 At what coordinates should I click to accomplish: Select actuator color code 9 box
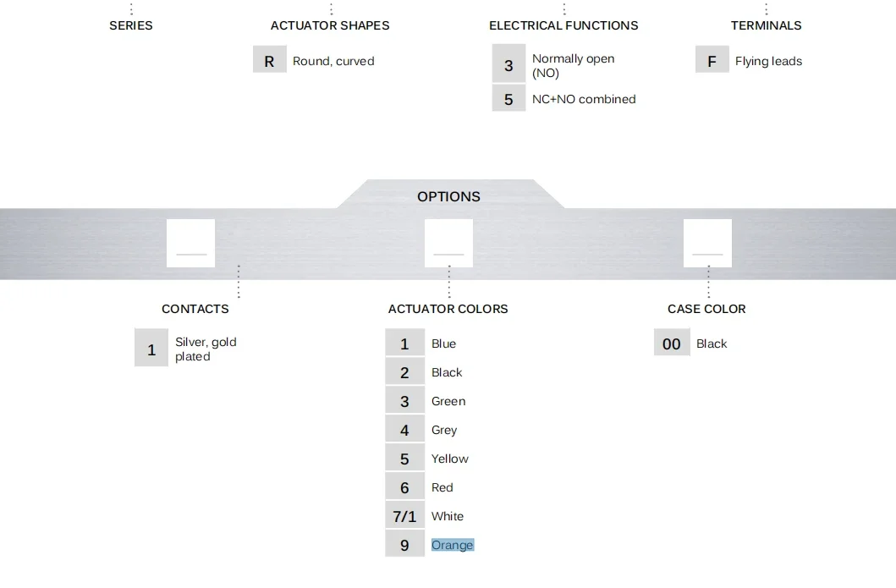[404, 545]
